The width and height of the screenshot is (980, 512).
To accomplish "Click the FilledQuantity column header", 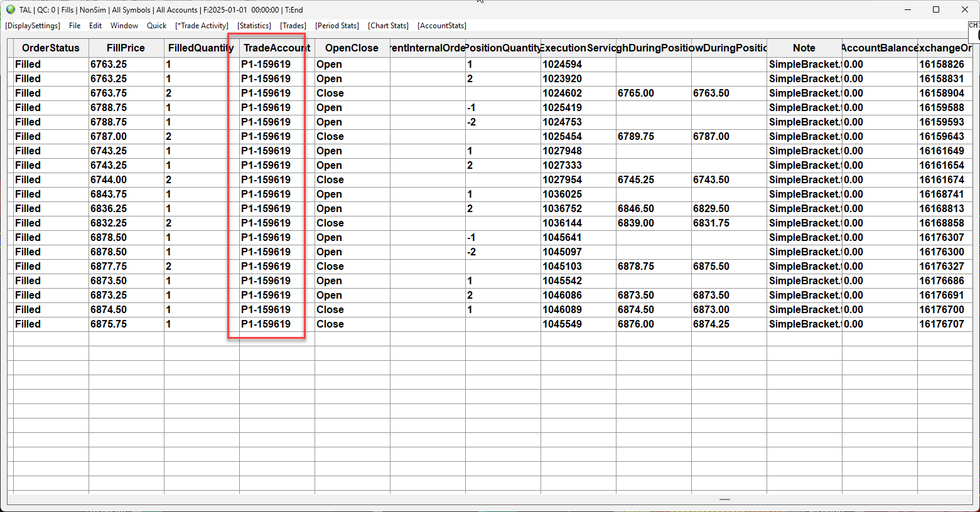I will coord(202,48).
